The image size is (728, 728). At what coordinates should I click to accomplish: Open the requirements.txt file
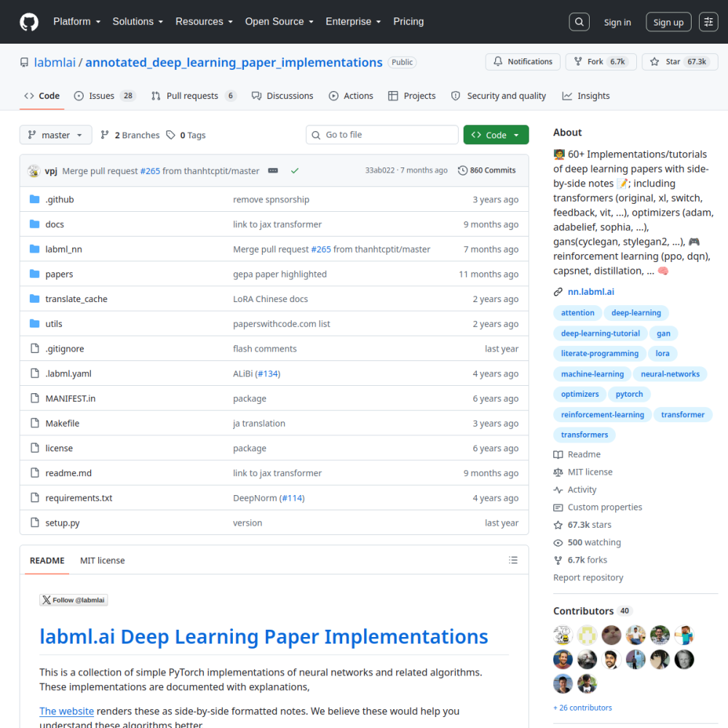coord(79,498)
